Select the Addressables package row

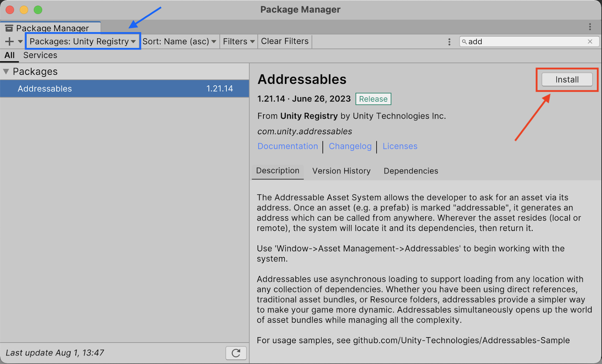coord(125,89)
